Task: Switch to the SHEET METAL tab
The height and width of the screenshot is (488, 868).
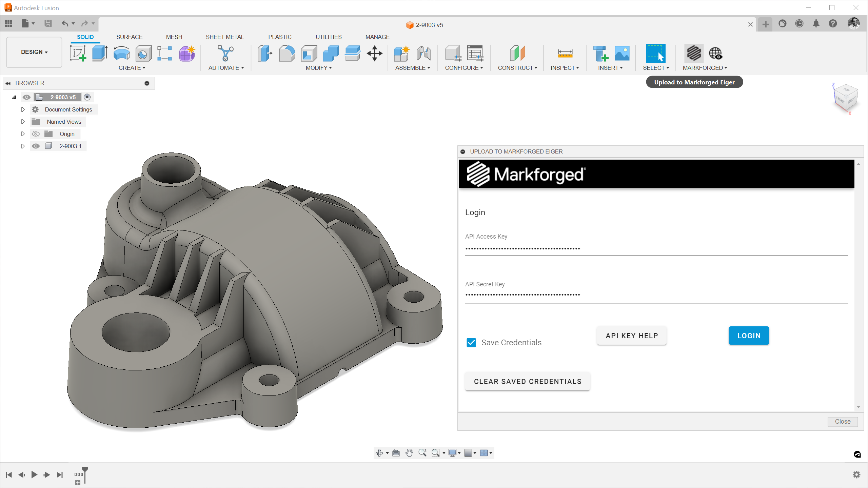Action: tap(225, 37)
